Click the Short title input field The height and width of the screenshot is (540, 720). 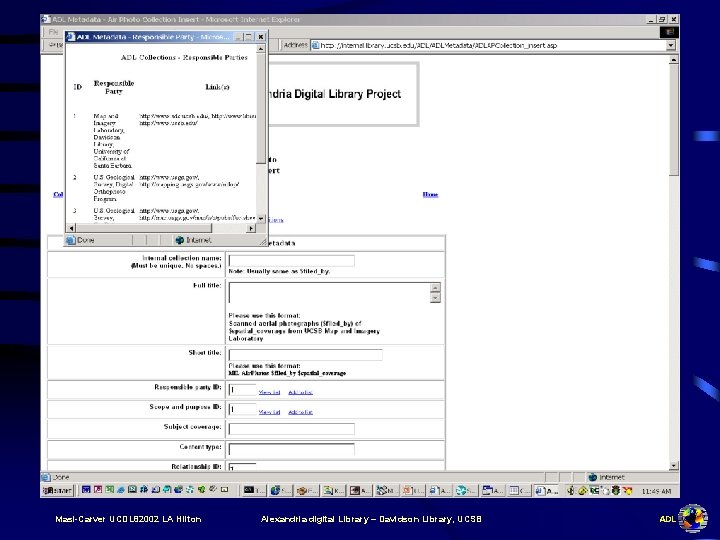pos(305,354)
